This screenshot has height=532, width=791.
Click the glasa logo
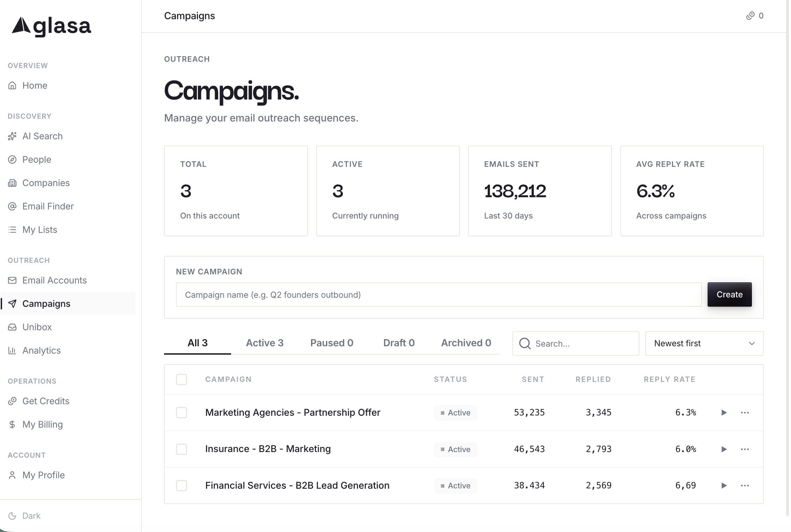point(52,27)
